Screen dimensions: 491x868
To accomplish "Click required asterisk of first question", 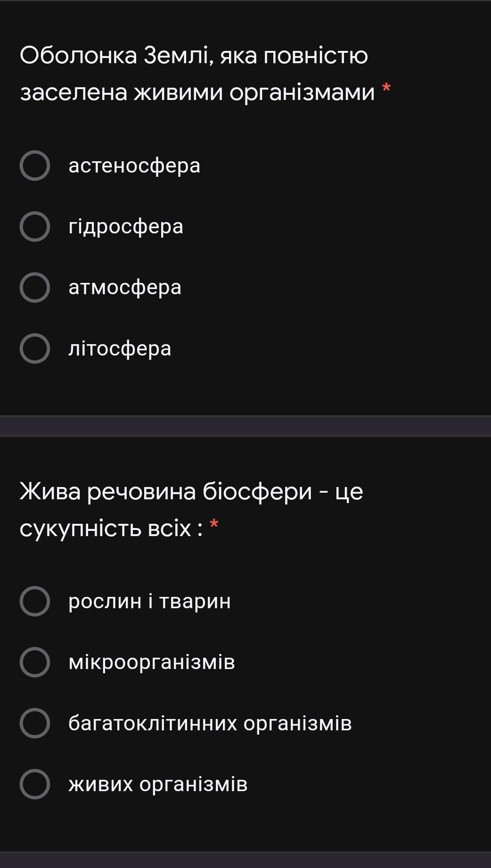I will click(x=386, y=88).
